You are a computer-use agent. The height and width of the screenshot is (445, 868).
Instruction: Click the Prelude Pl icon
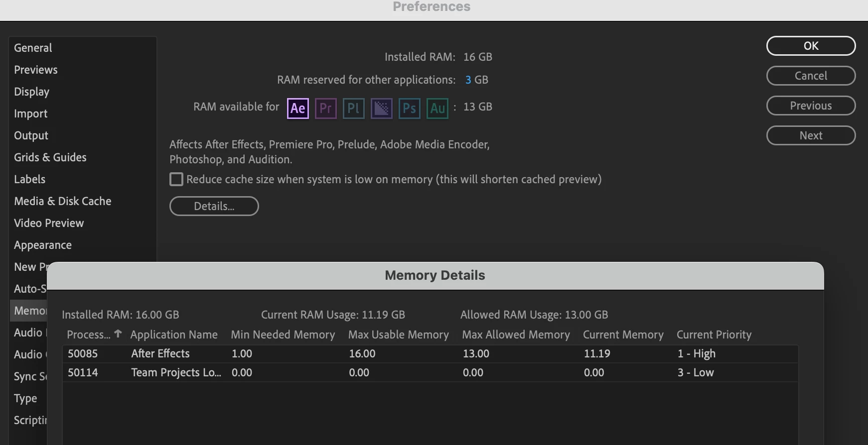pos(354,109)
